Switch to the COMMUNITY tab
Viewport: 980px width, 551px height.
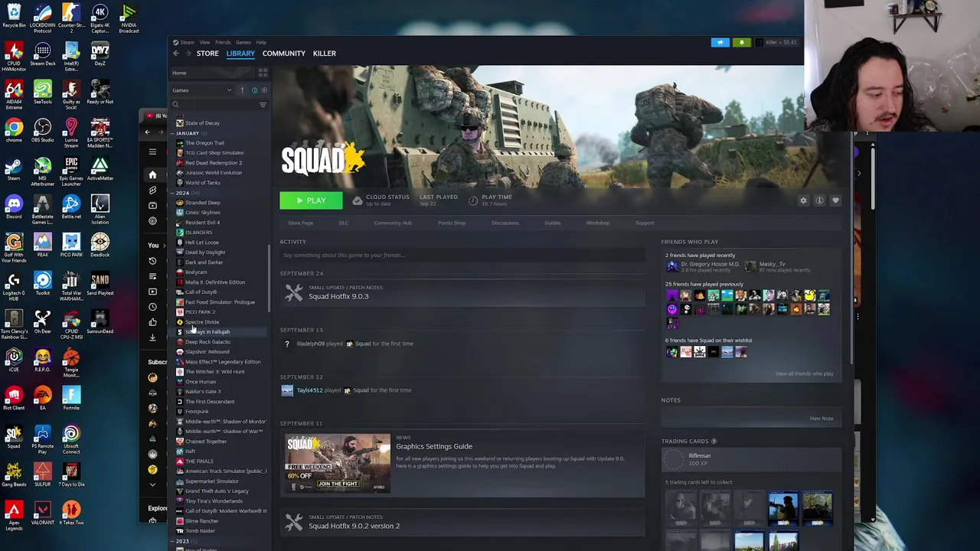tap(283, 54)
